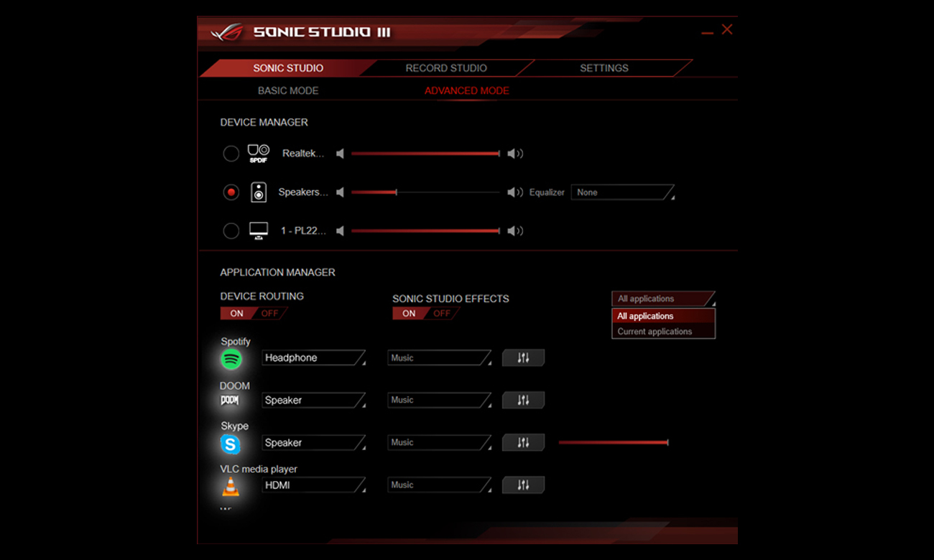Screen dimensions: 934x560
Task: Minimize the Sonic Studio window
Action: click(x=708, y=33)
